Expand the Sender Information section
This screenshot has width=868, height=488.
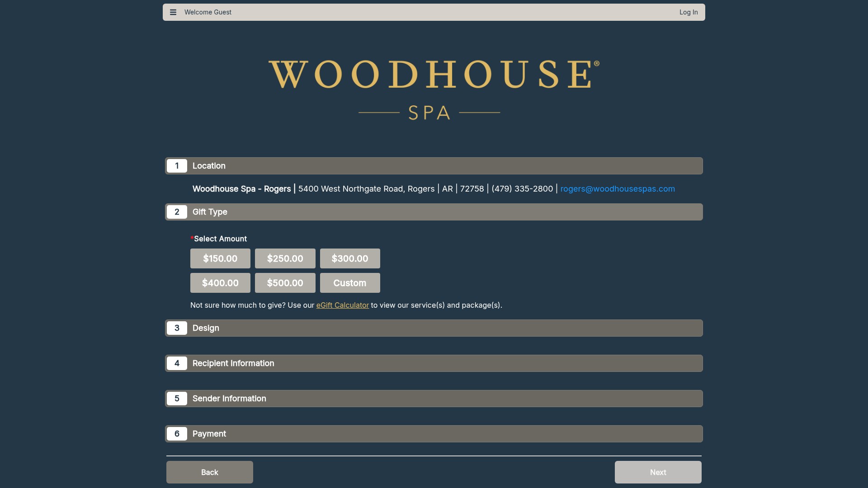(434, 399)
